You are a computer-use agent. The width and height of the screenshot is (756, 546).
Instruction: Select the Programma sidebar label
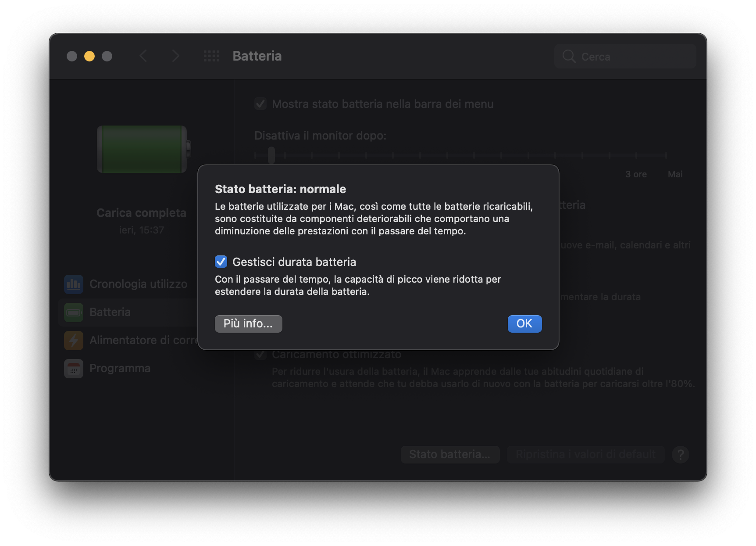tap(120, 368)
